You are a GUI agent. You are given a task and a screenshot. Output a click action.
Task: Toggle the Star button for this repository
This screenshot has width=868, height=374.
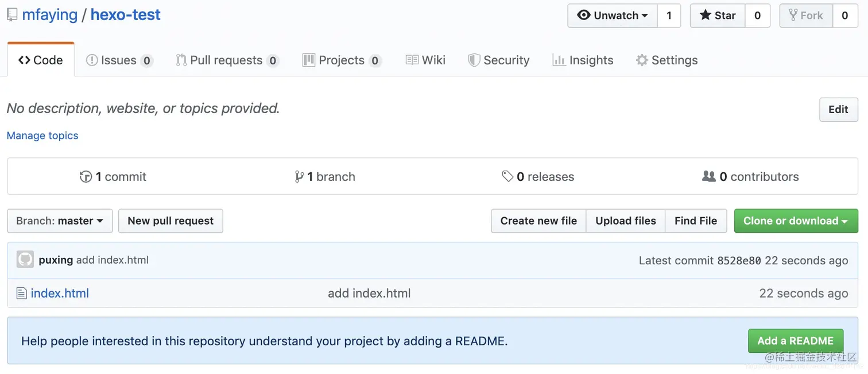click(718, 16)
